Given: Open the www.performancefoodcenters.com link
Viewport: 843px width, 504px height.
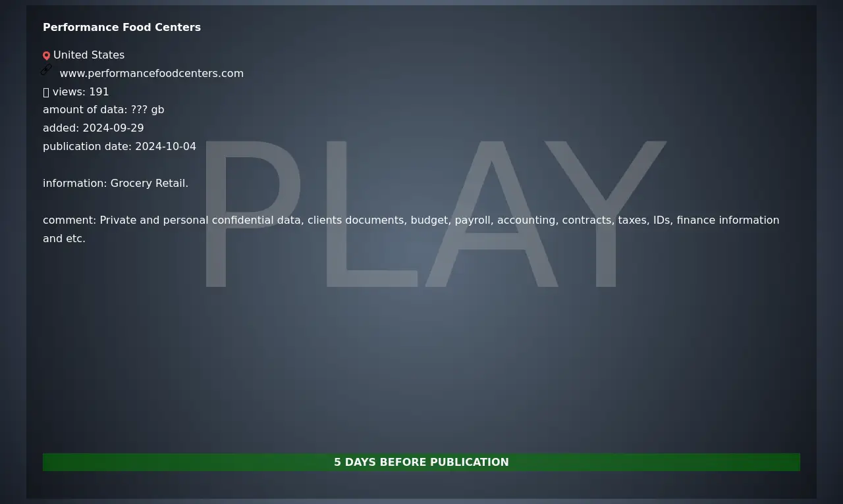Looking at the screenshot, I should point(151,74).
